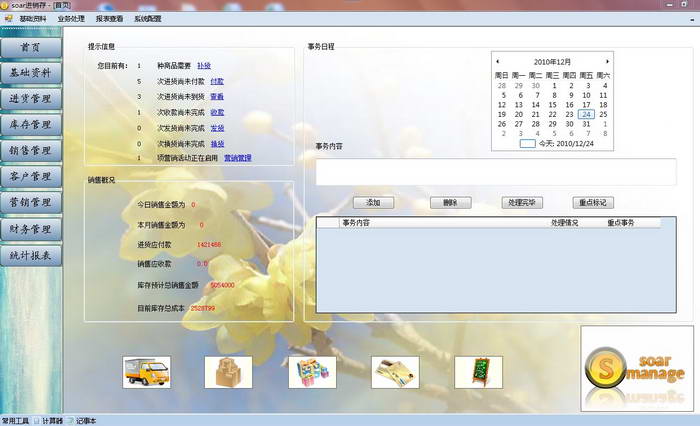Select December 31 in the calendar
The image size is (700, 426).
pyautogui.click(x=586, y=124)
